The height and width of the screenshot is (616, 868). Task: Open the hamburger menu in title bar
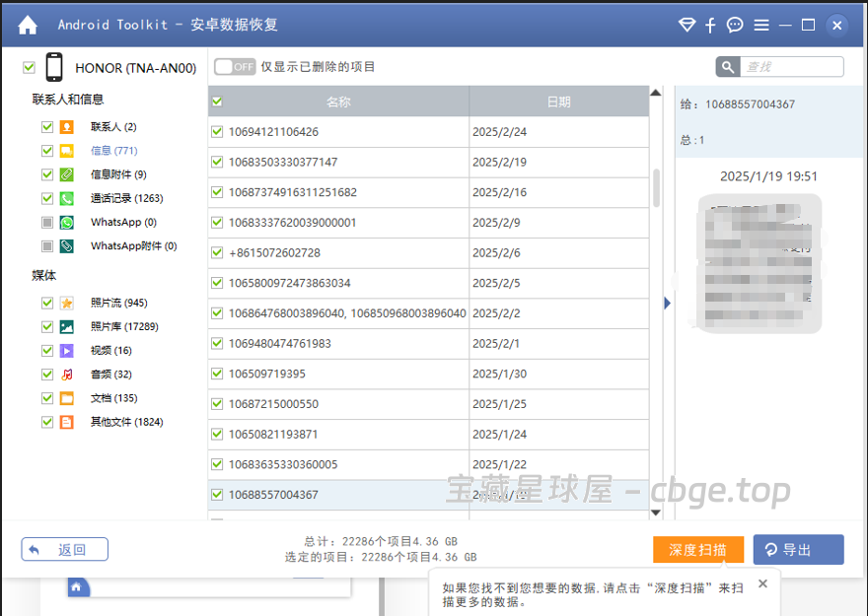pyautogui.click(x=759, y=25)
